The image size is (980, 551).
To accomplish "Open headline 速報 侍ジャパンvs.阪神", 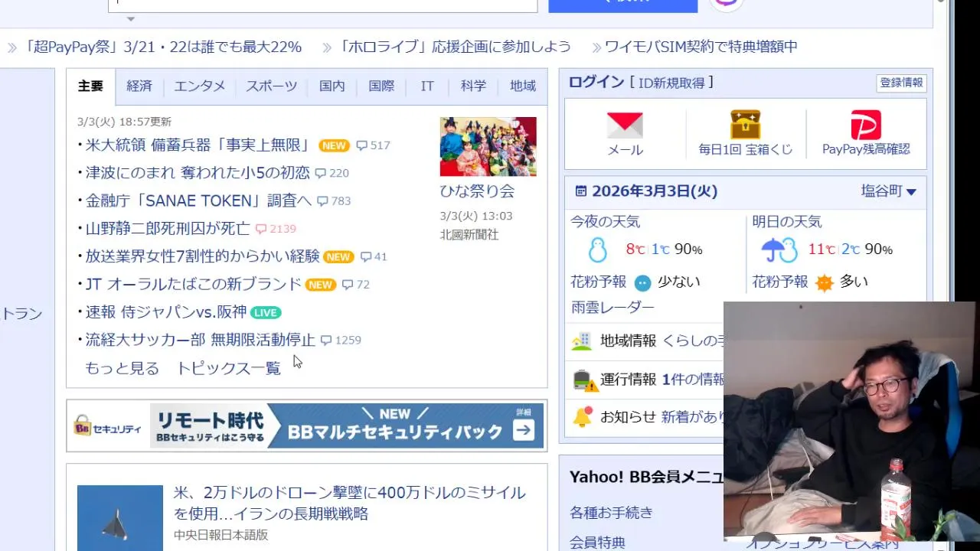I will (x=166, y=312).
